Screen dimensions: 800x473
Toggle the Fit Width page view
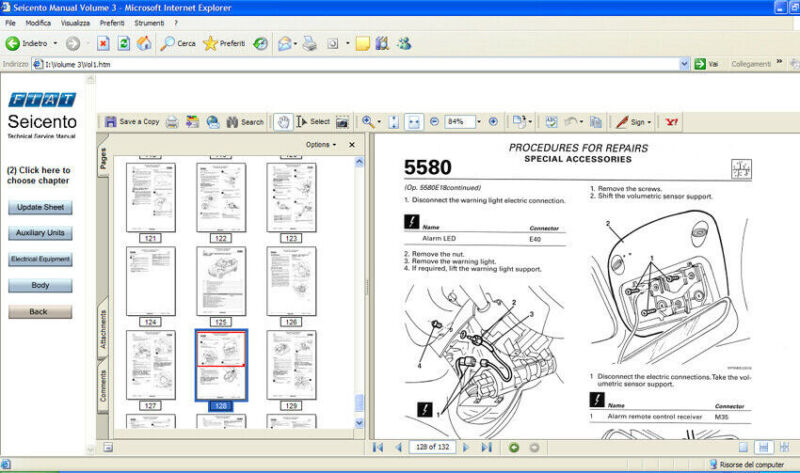coord(415,122)
